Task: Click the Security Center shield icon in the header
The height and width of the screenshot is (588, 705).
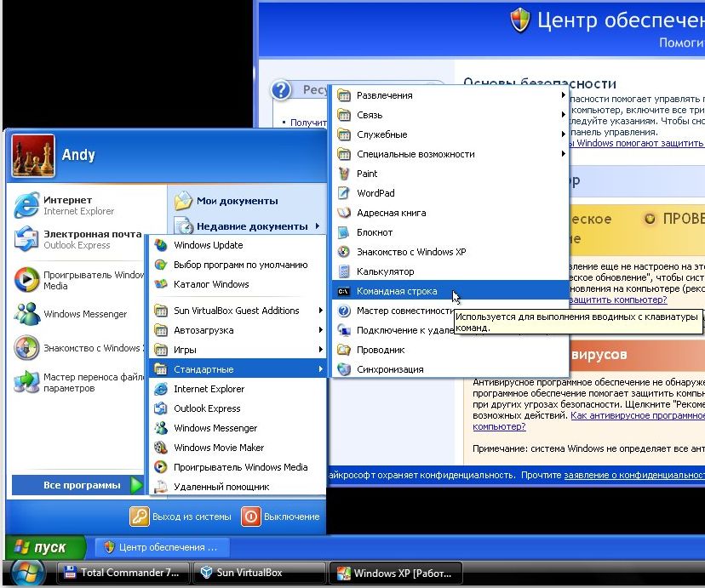Action: (x=520, y=20)
